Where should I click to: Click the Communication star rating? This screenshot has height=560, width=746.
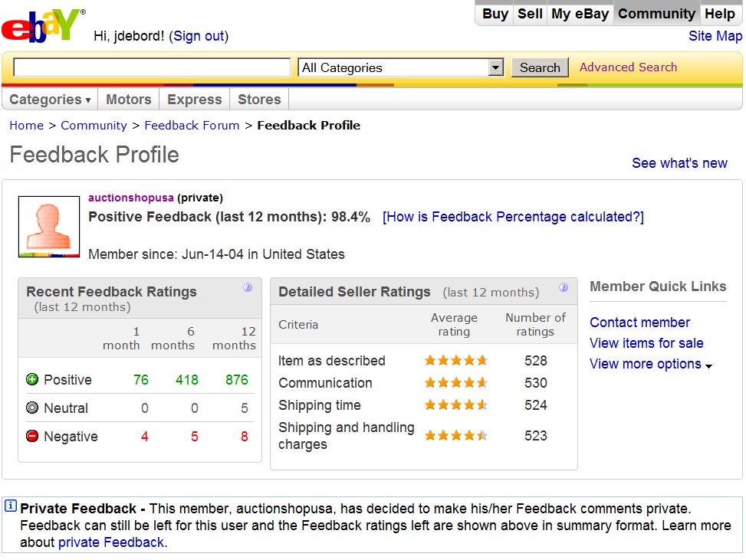coord(455,382)
